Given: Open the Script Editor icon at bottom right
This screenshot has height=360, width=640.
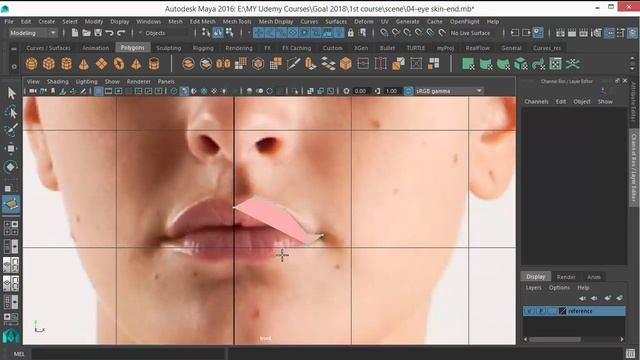Looking at the screenshot, I should pyautogui.click(x=631, y=353).
